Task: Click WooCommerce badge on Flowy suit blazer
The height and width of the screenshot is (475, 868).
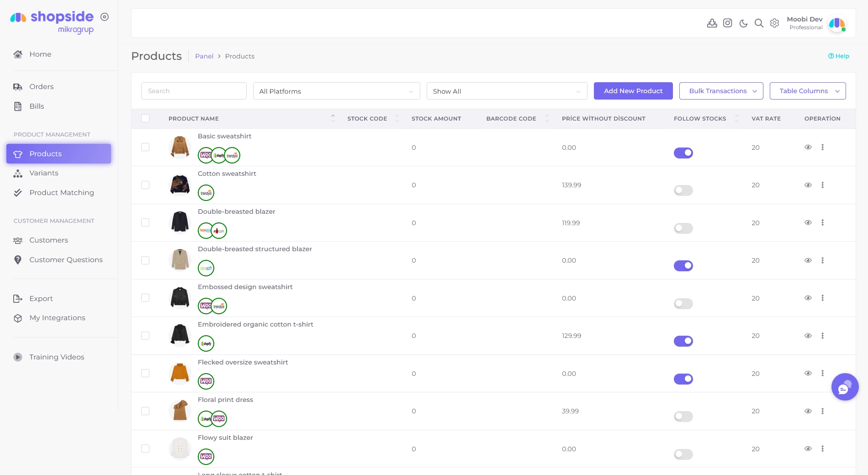Action: tap(206, 456)
